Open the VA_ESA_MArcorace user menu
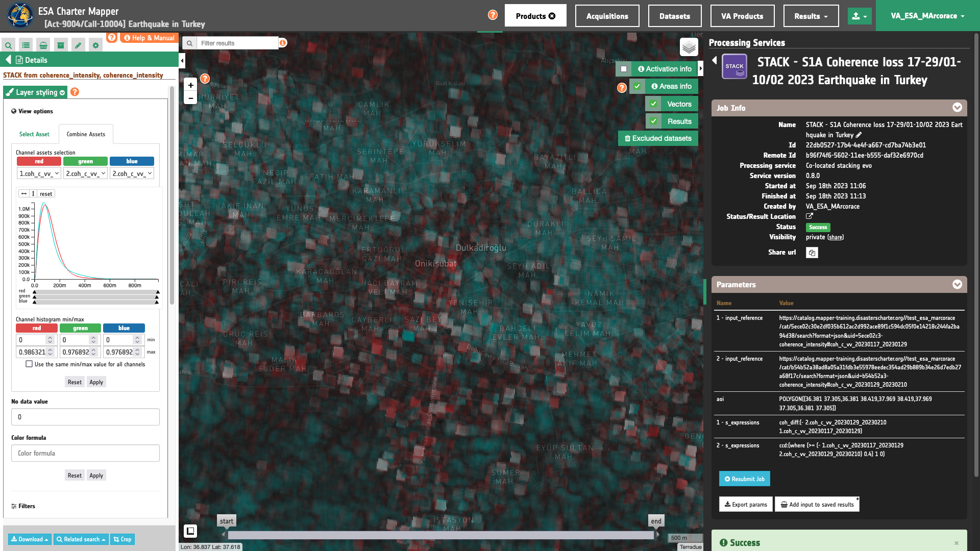Screen dimensions: 980x551 [x=928, y=16]
